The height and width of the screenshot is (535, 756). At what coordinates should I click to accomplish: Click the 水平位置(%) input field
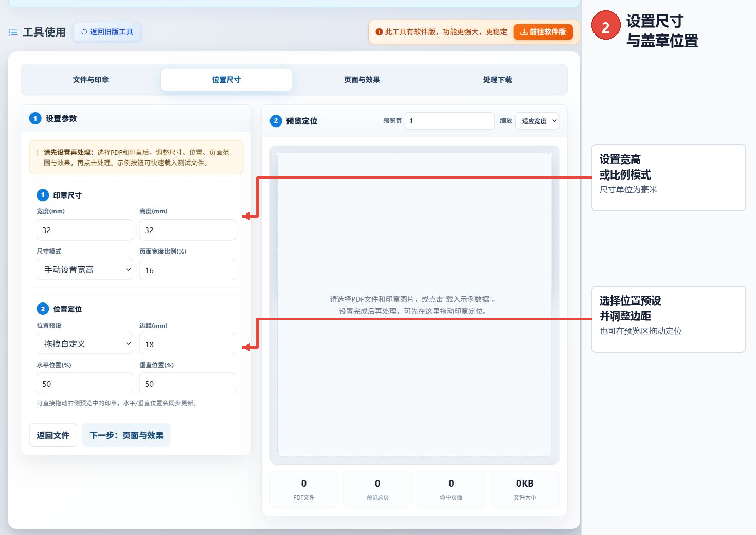[85, 384]
